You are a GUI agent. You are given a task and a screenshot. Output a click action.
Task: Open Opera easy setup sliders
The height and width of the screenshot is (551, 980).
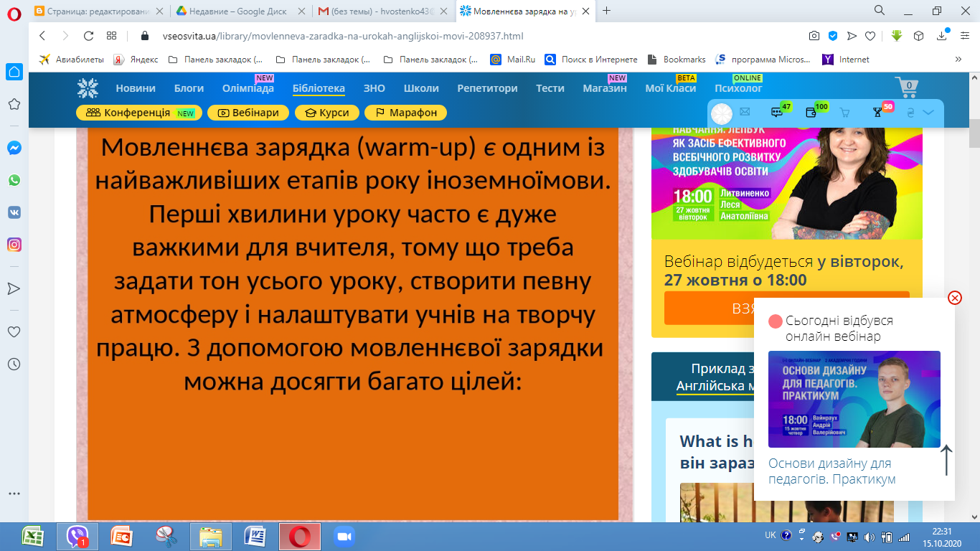click(x=965, y=36)
